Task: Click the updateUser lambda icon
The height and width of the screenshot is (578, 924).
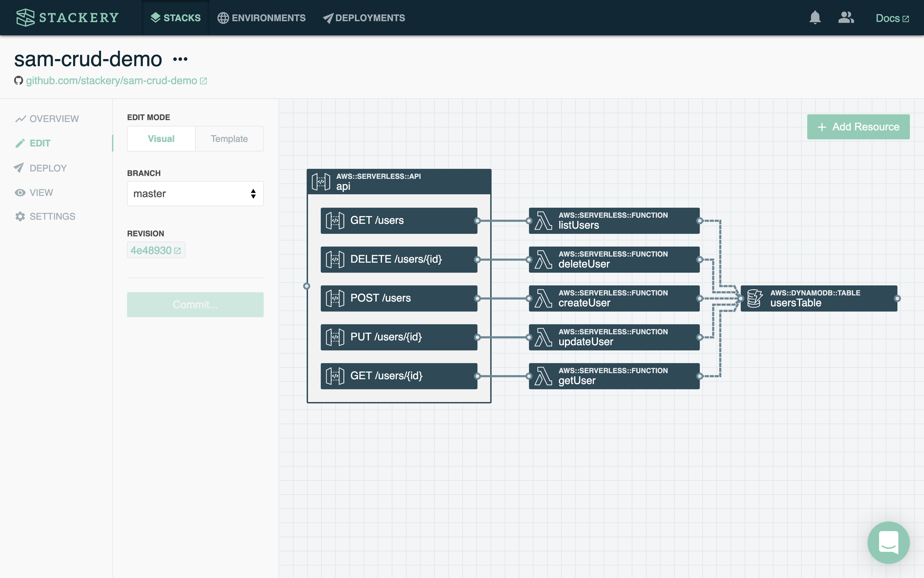Action: click(543, 337)
